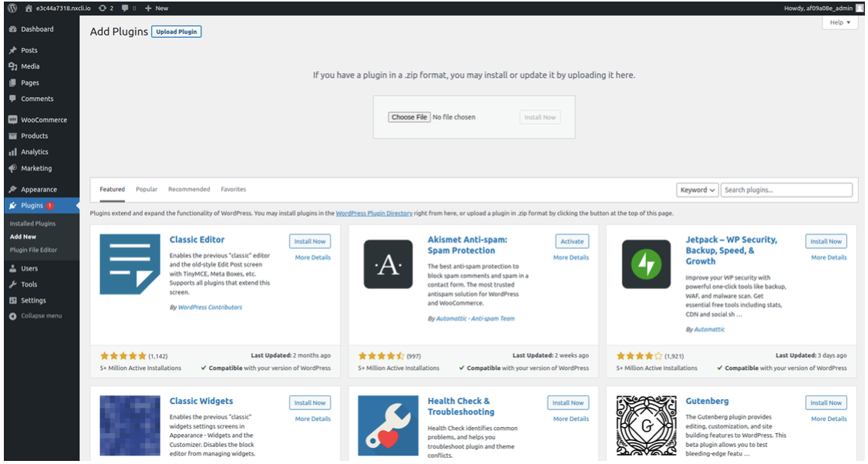The image size is (868, 464).
Task: Install the Classic Editor plugin
Action: pyautogui.click(x=310, y=241)
